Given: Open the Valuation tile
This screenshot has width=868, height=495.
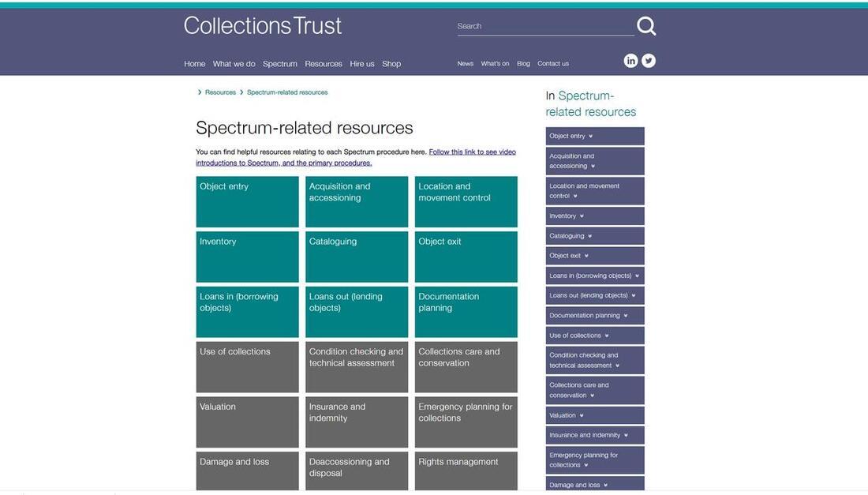Looking at the screenshot, I should pos(248,422).
